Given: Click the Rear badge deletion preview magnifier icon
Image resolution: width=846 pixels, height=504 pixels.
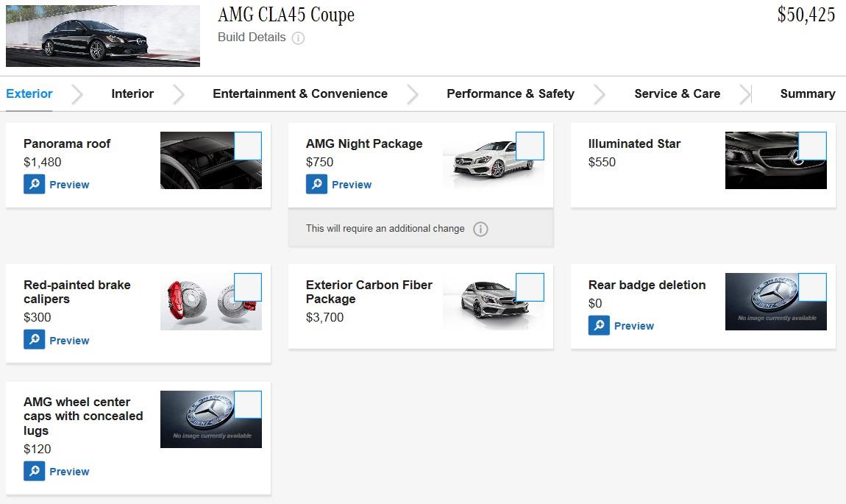Looking at the screenshot, I should pos(599,325).
